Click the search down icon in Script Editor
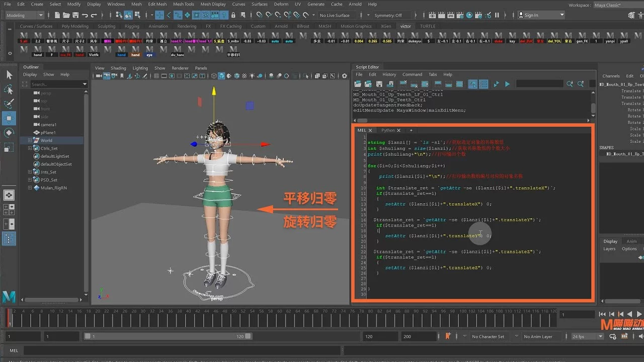 tap(570, 84)
